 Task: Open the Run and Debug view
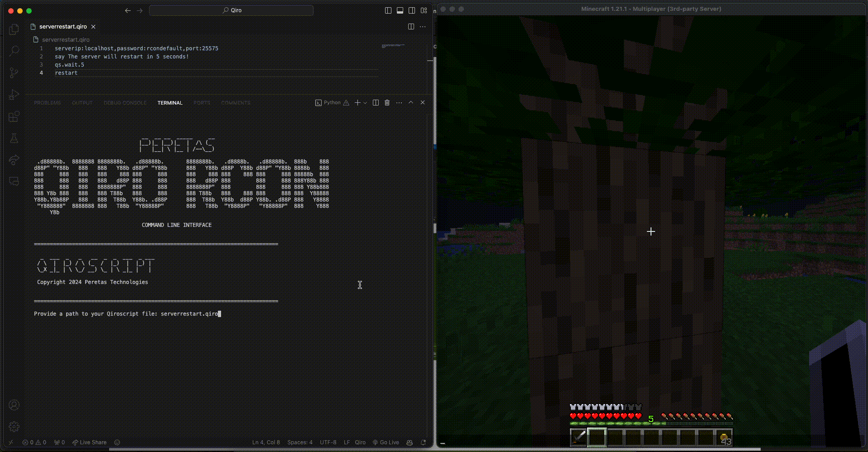point(14,95)
